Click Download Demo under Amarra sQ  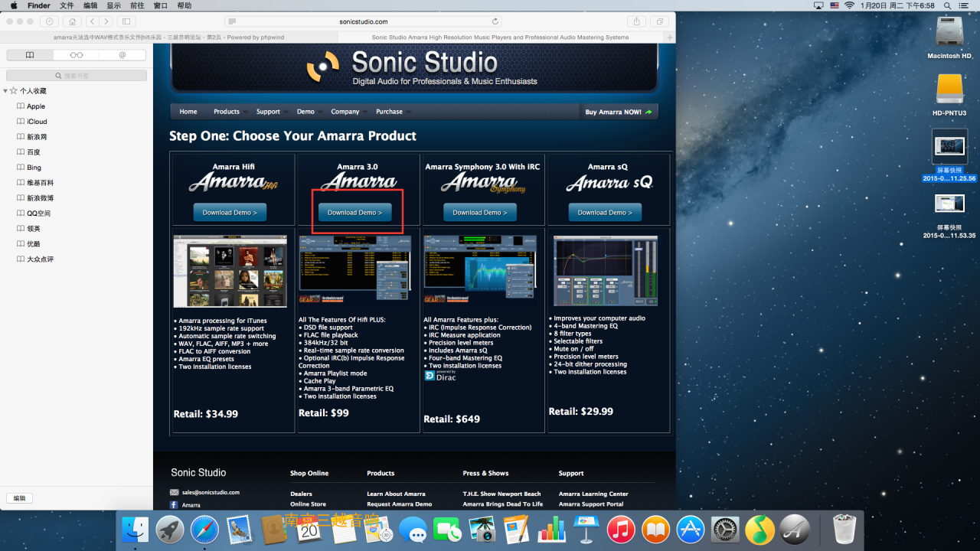[605, 212]
